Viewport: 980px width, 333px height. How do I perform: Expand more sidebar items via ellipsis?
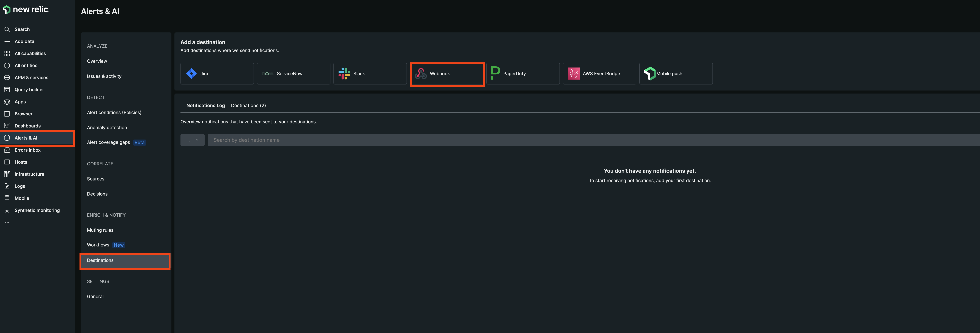tap(7, 223)
